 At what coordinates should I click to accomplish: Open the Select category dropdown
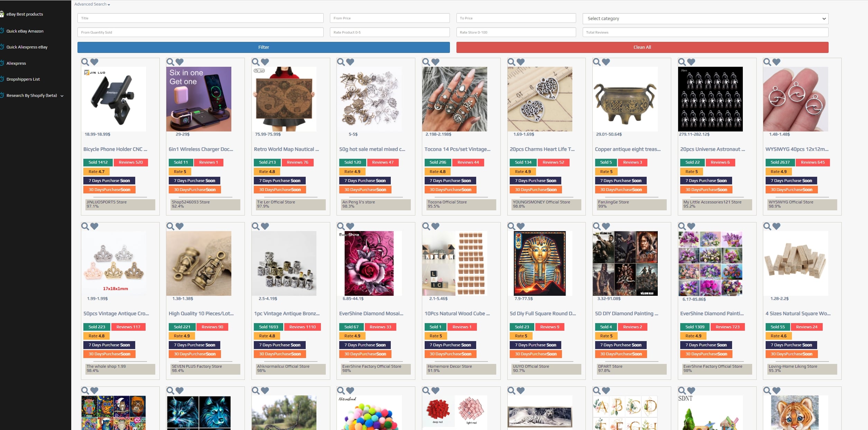tap(705, 18)
